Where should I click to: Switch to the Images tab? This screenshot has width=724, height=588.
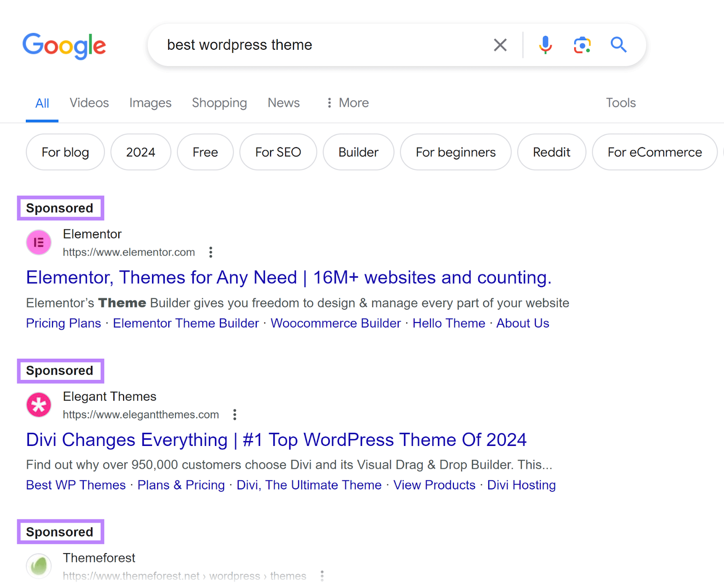(x=150, y=103)
